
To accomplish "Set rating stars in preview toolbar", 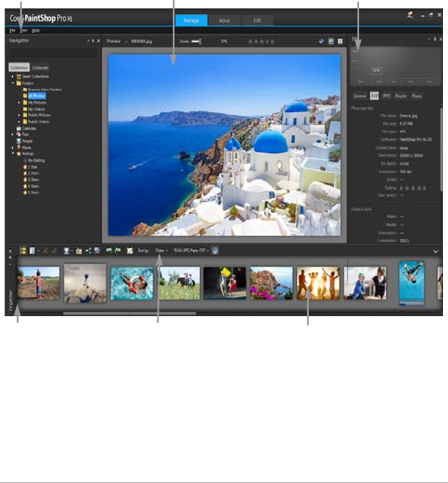I will pos(261,41).
